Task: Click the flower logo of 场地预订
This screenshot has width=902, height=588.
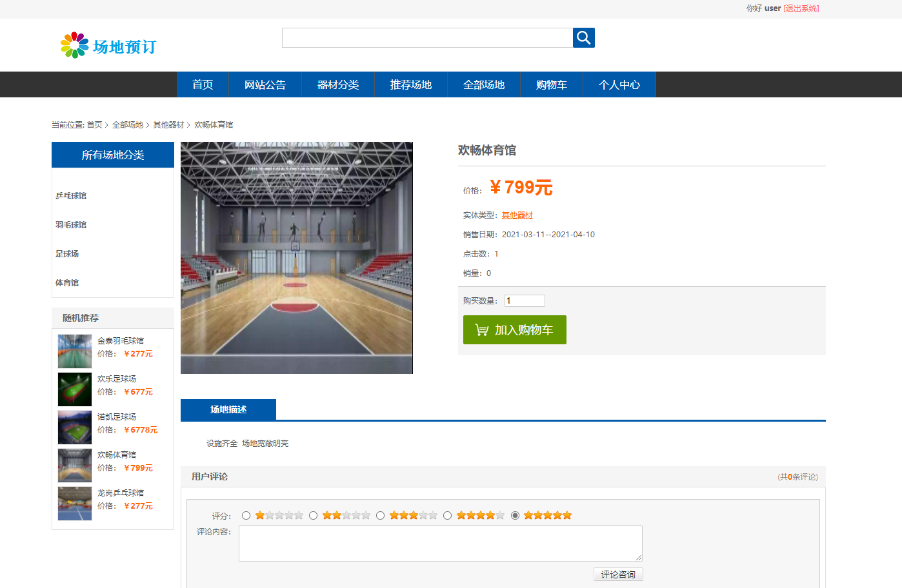Action: pyautogui.click(x=74, y=44)
